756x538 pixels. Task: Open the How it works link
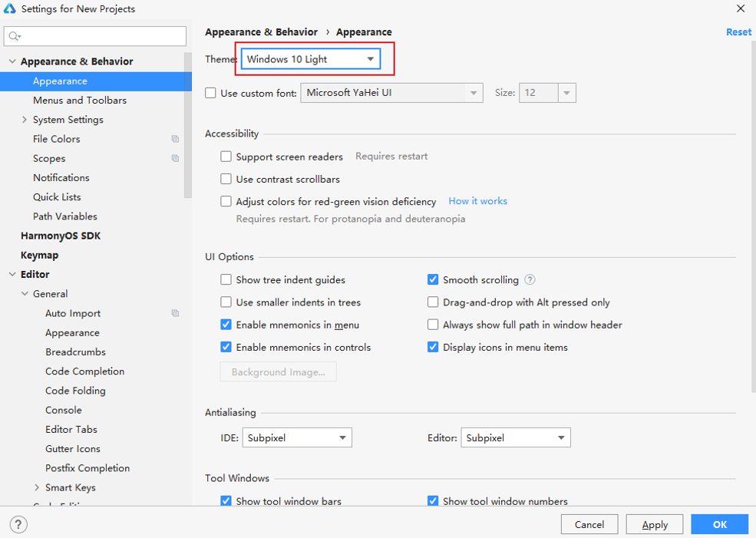(477, 201)
